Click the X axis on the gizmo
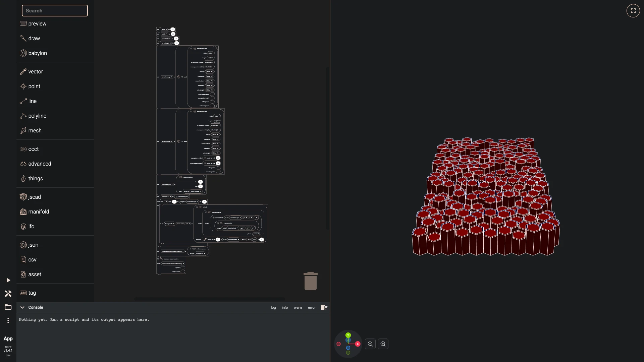 tap(358, 344)
